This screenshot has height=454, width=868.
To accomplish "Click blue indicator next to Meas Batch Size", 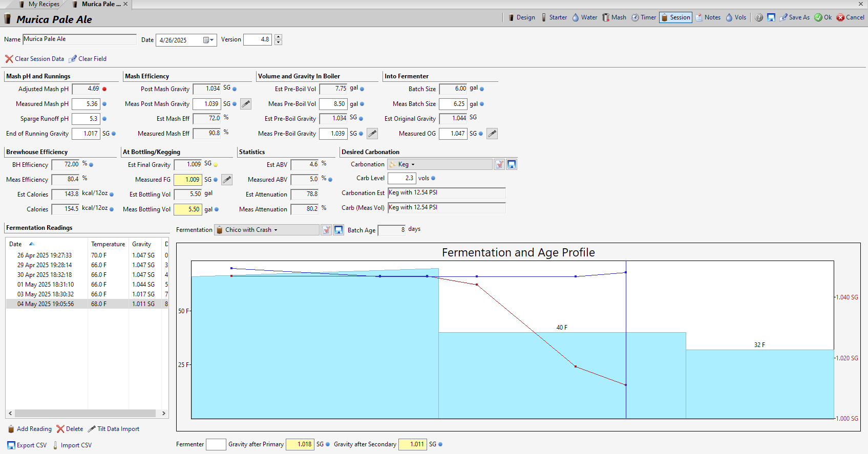I will coord(482,104).
